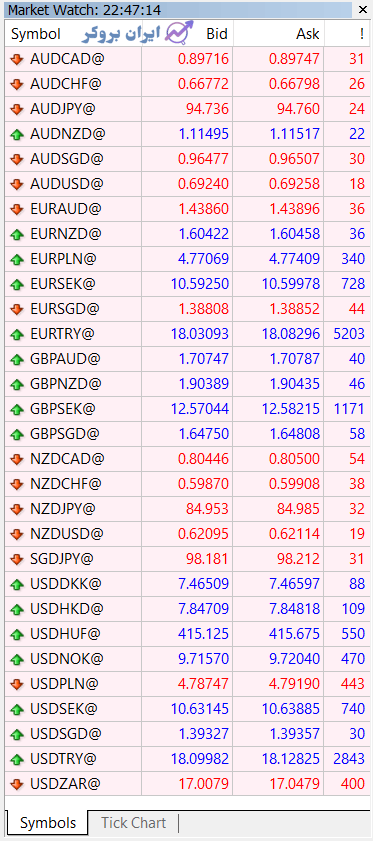Select the USDPLN@ symbol row
This screenshot has width=373, height=841.
pyautogui.click(x=186, y=684)
